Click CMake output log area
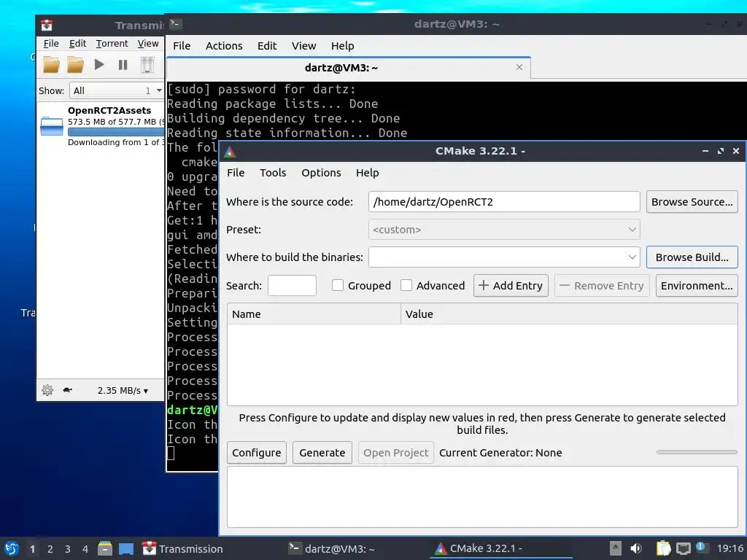Viewport: 747px width, 560px height. coord(482,497)
